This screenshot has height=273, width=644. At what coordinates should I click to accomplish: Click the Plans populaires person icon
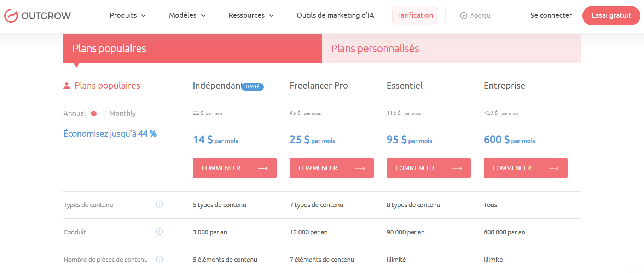coord(66,86)
